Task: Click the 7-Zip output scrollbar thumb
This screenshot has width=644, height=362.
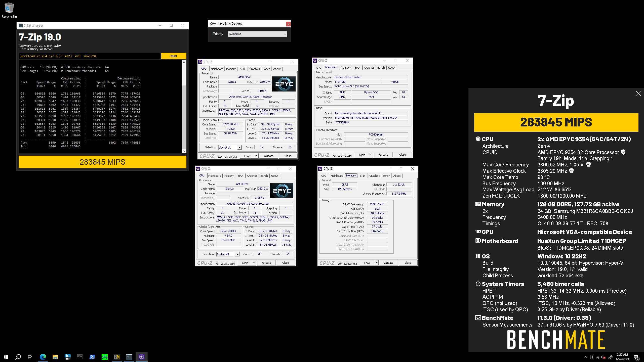Action: pyautogui.click(x=184, y=117)
